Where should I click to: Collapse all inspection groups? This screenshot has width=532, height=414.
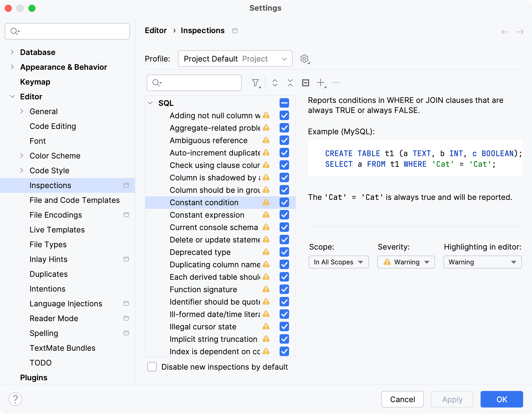(x=290, y=83)
